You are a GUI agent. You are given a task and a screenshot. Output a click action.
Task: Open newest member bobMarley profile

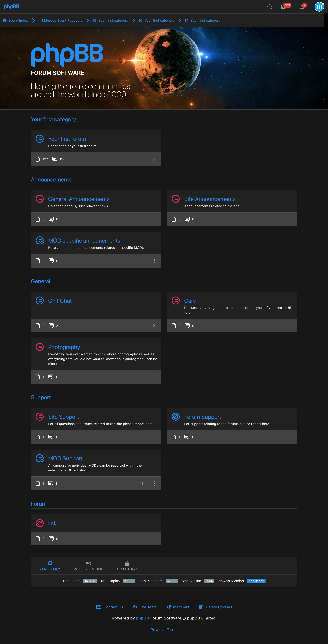tap(256, 581)
